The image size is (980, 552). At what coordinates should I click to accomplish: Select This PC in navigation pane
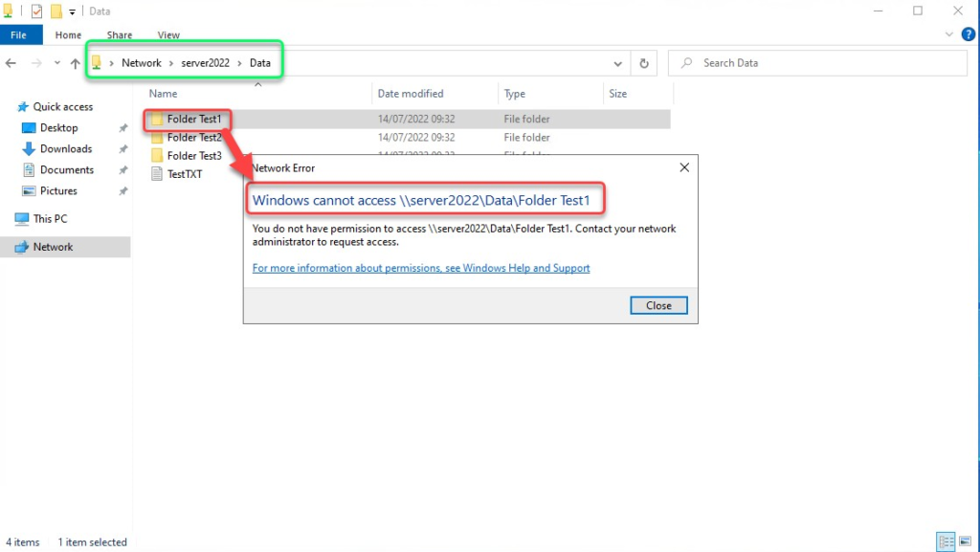point(50,219)
